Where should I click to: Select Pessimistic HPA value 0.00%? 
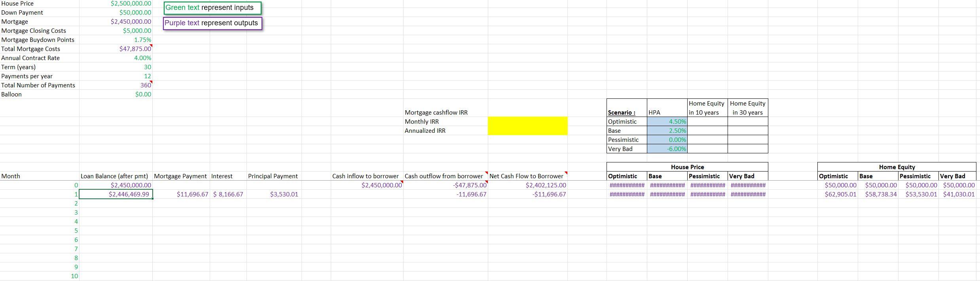[x=667, y=140]
